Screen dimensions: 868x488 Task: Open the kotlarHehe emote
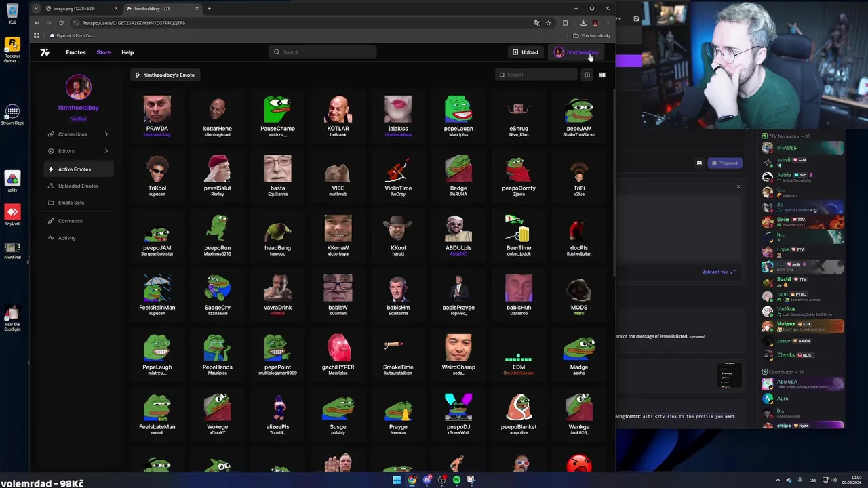[217, 116]
